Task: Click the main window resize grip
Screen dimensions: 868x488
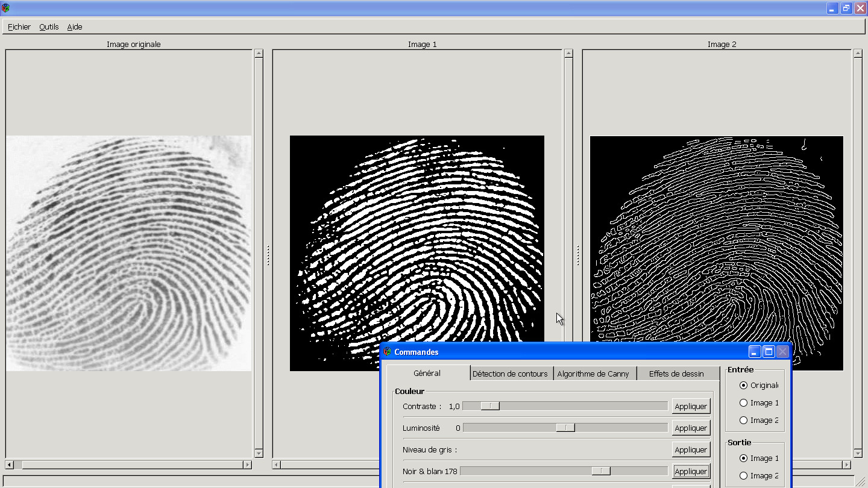Action: [860, 481]
